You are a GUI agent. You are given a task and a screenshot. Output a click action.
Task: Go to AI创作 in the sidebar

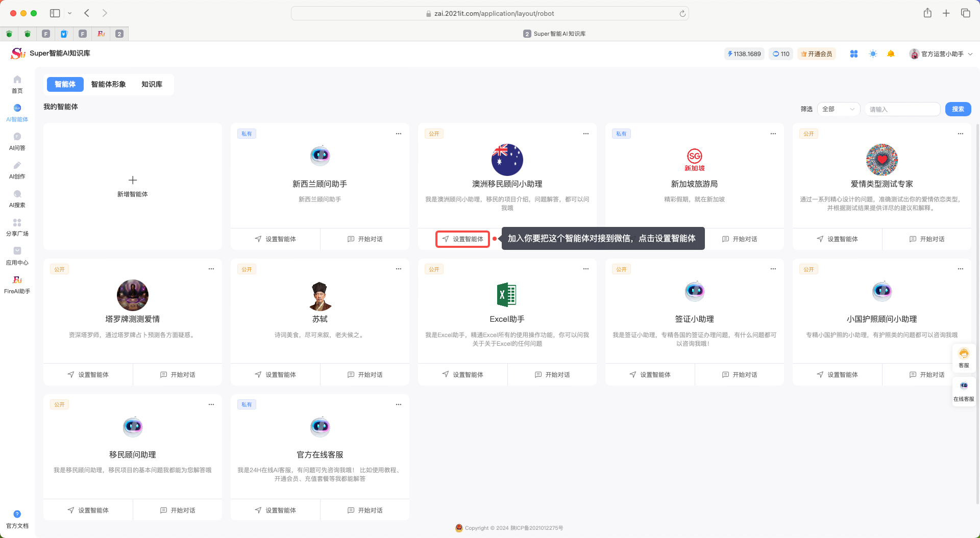pos(17,170)
